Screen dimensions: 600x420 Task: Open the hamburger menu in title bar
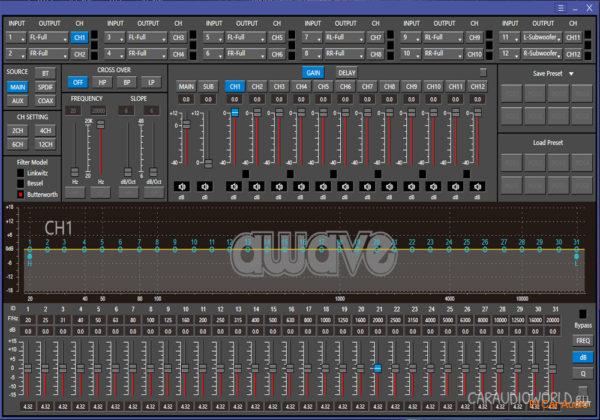point(561,8)
